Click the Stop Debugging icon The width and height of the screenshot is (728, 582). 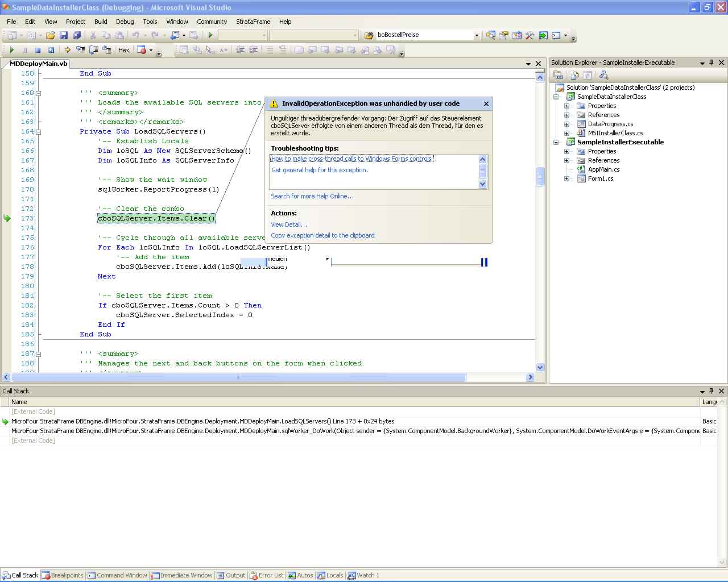[38, 50]
